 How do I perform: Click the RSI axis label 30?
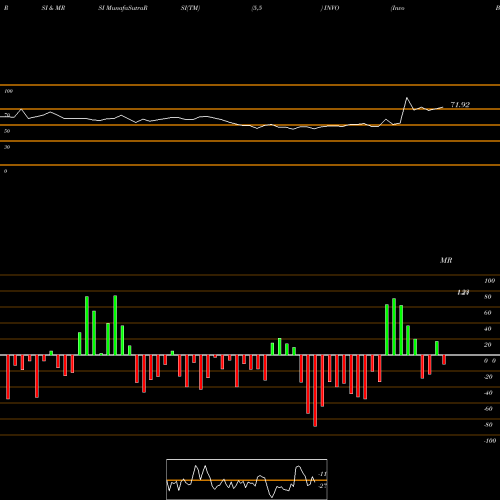click(x=7, y=147)
